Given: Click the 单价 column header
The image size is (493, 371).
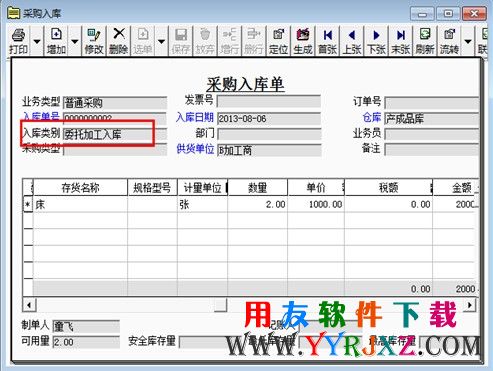Looking at the screenshot, I should (316, 188).
